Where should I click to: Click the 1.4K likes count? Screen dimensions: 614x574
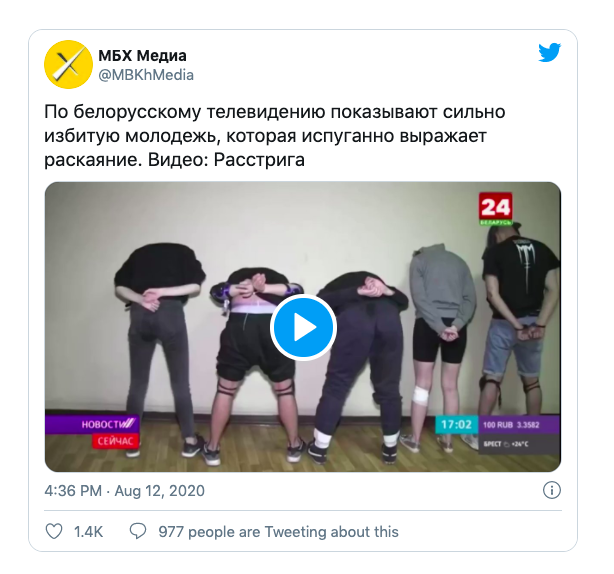[88, 532]
